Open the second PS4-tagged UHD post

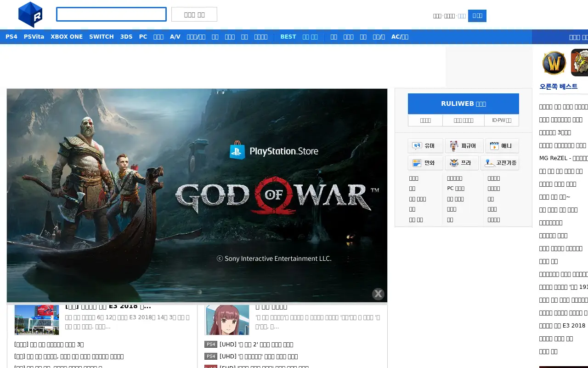pos(259,356)
